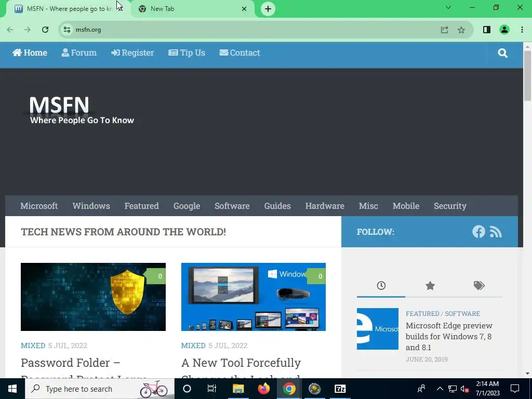This screenshot has width=532, height=399.
Task: Open the Featured category
Action: (x=141, y=206)
